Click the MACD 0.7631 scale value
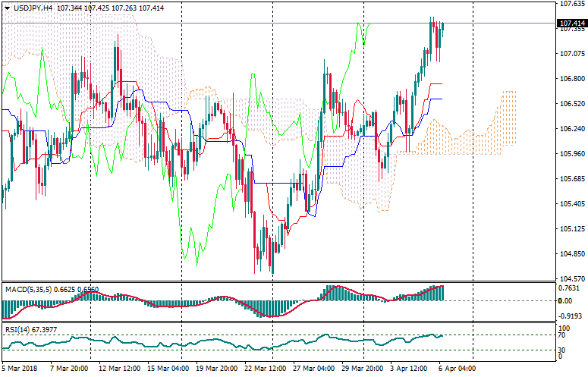The height and width of the screenshot is (377, 588). [x=570, y=288]
